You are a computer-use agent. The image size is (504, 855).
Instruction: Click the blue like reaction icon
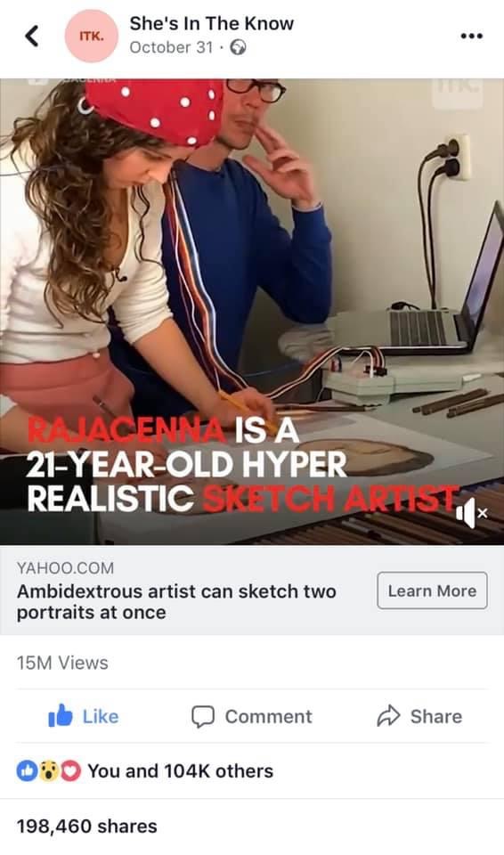tap(26, 771)
